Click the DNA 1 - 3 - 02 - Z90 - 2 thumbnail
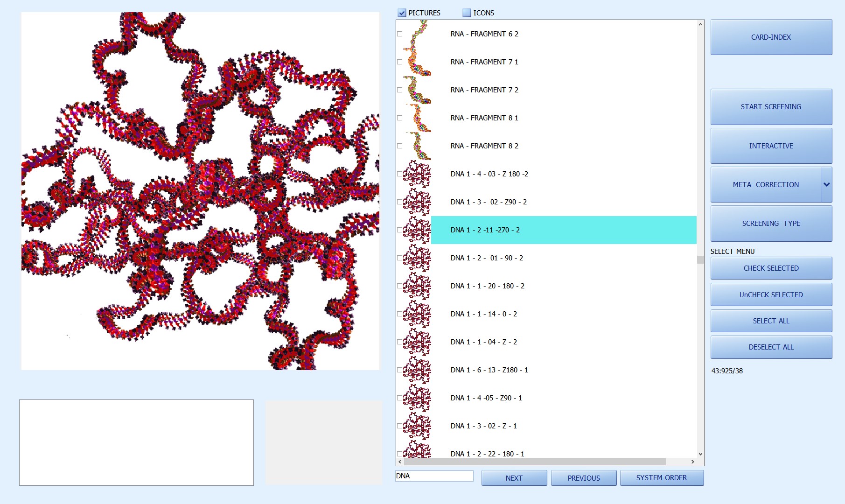The height and width of the screenshot is (504, 845). (417, 202)
